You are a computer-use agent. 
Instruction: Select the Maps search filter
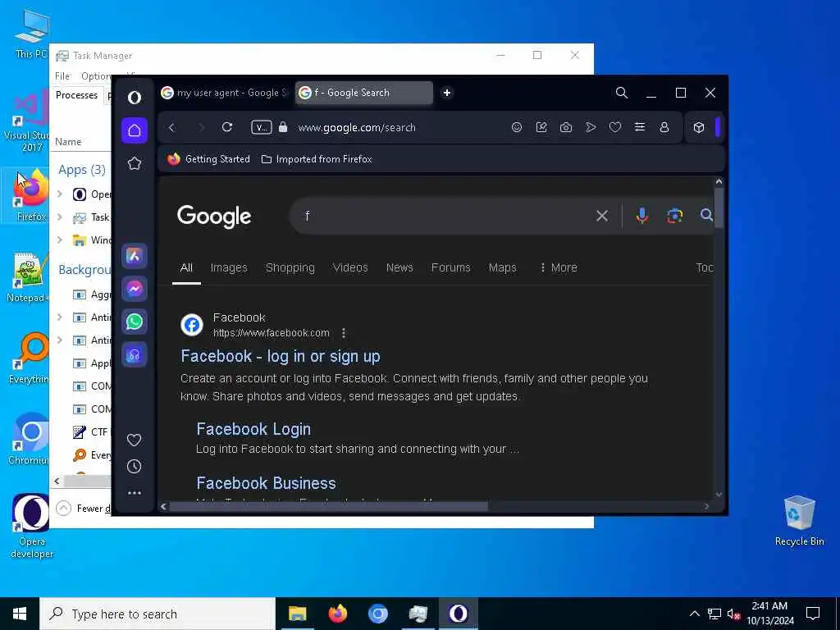503,267
